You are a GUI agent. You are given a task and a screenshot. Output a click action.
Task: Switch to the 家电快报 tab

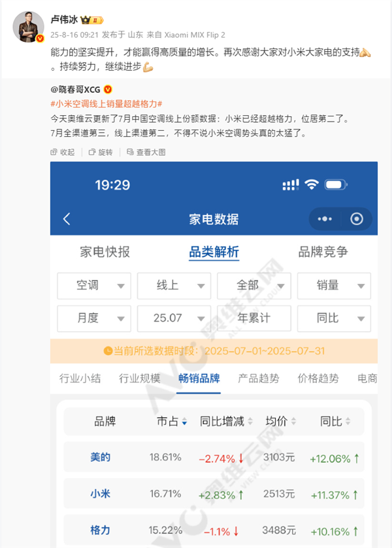point(105,252)
